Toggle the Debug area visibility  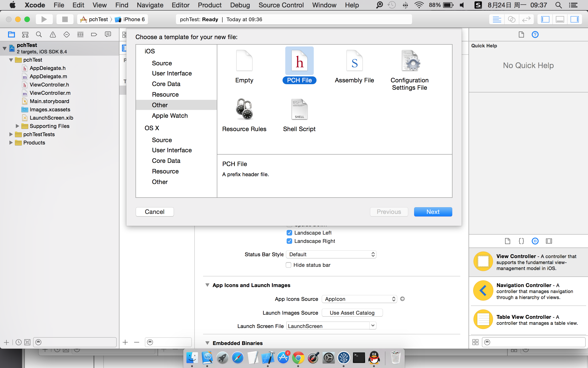point(560,19)
